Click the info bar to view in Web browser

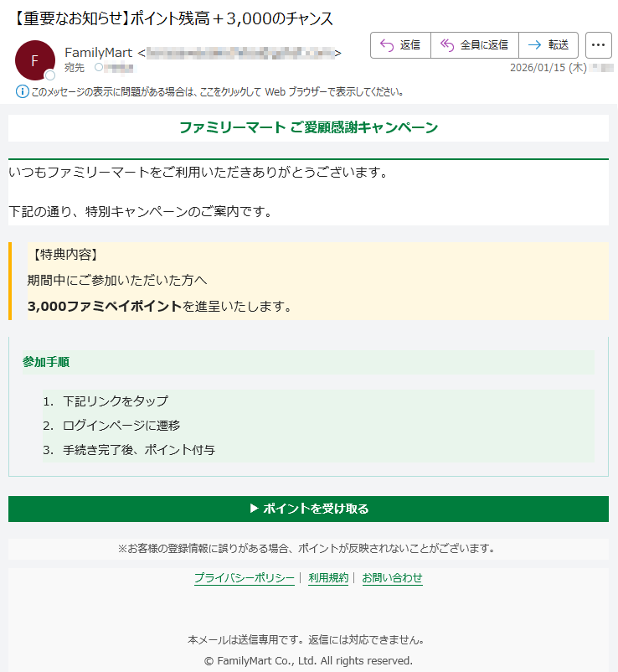point(218,91)
